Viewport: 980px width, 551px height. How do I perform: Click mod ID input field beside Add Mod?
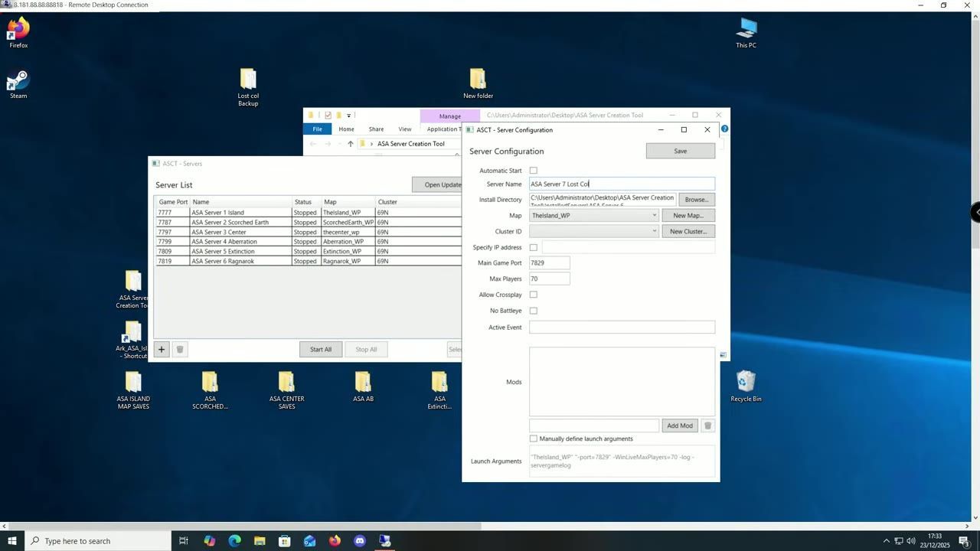[594, 425]
